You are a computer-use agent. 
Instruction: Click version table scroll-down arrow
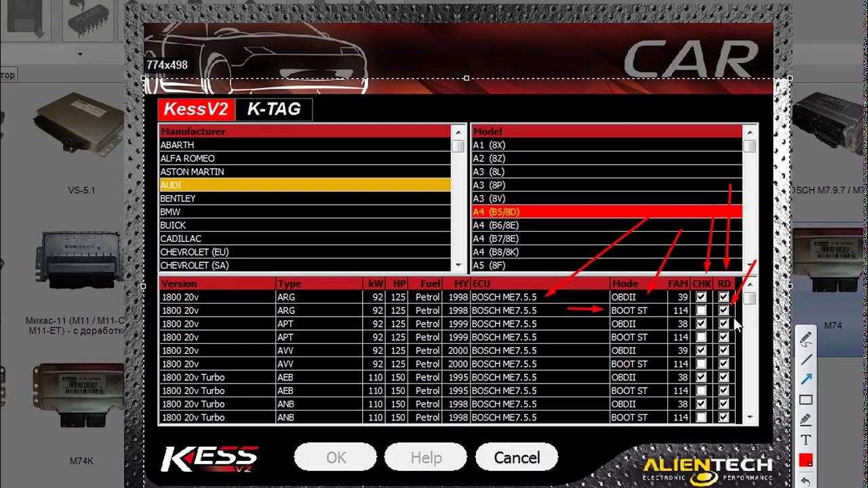749,418
